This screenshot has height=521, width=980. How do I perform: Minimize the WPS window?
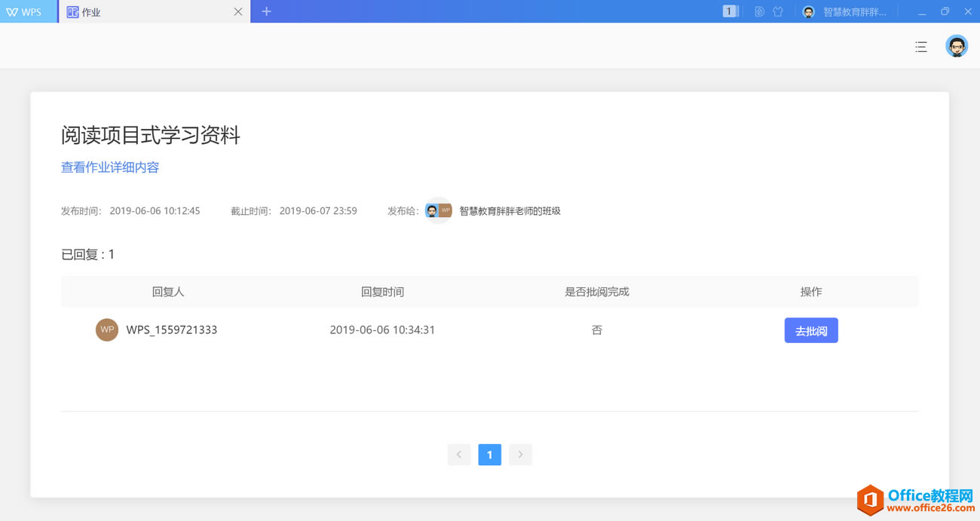(x=922, y=12)
